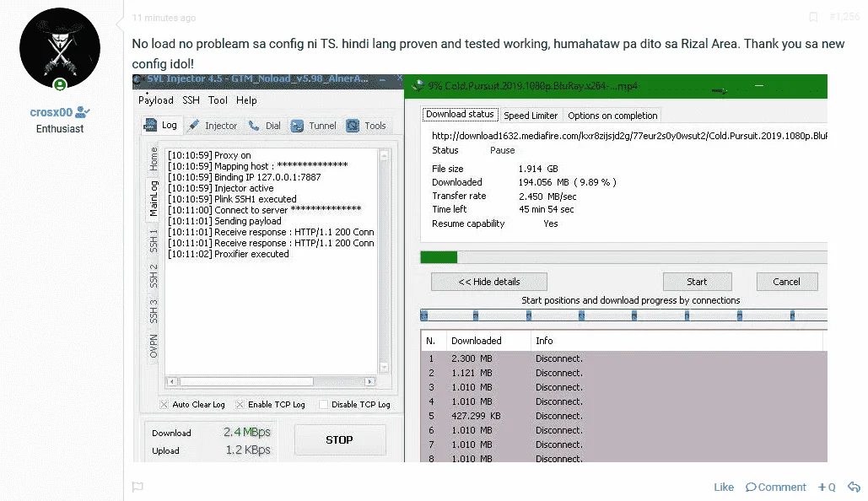This screenshot has width=868, height=501.
Task: Open the Tool menu
Action: [218, 100]
